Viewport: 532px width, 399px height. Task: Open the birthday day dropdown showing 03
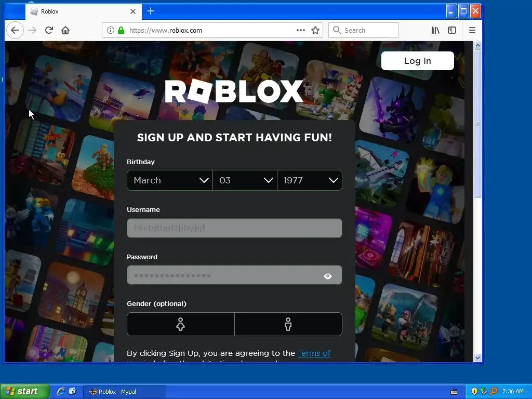(245, 180)
